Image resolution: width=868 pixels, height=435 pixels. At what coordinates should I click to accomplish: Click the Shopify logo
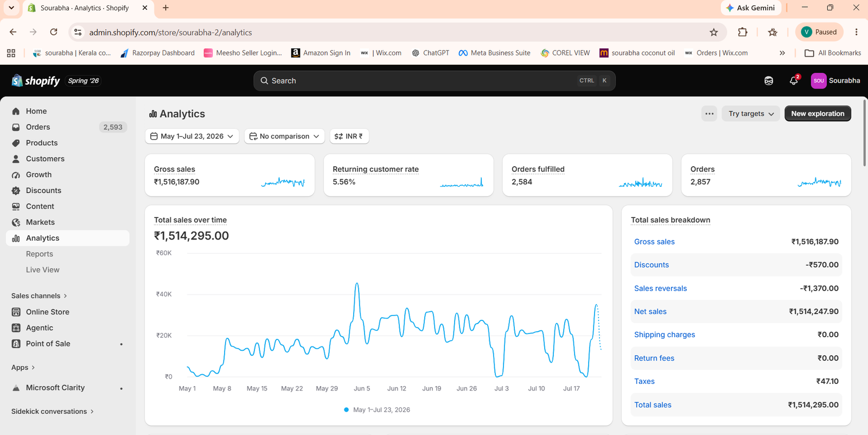(36, 80)
